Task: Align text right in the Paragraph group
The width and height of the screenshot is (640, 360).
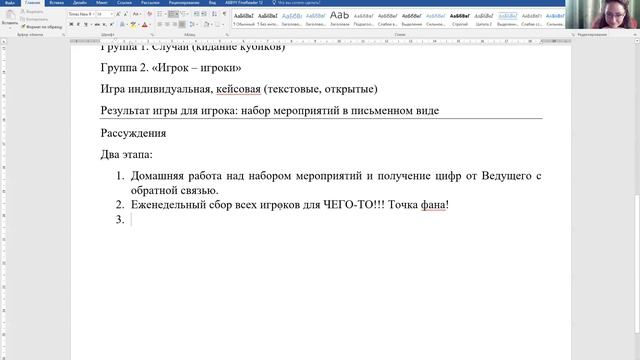Action: 175,24
